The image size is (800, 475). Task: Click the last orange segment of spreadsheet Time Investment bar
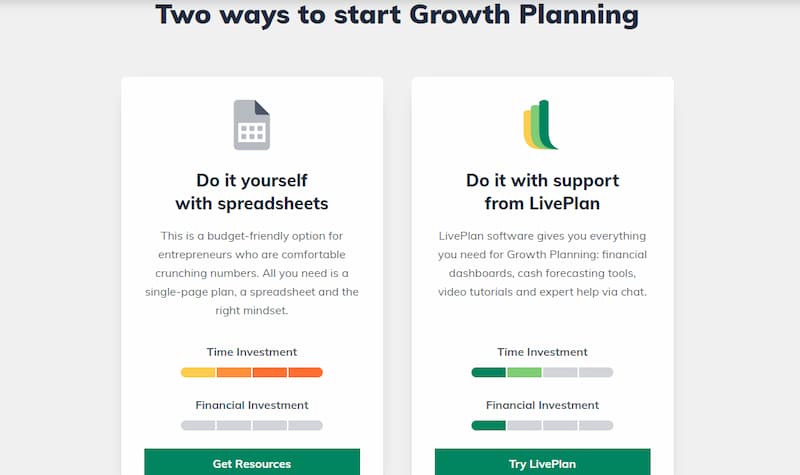click(x=306, y=372)
